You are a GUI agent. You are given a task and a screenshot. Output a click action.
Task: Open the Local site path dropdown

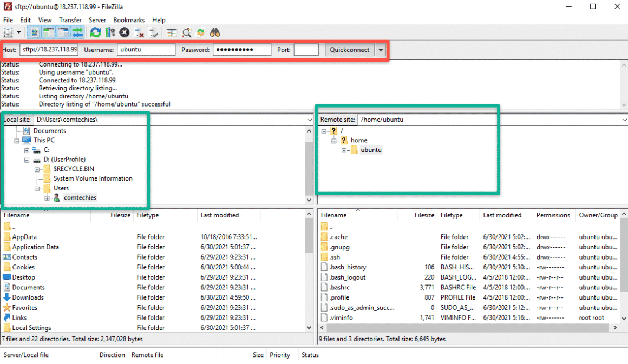tap(309, 120)
